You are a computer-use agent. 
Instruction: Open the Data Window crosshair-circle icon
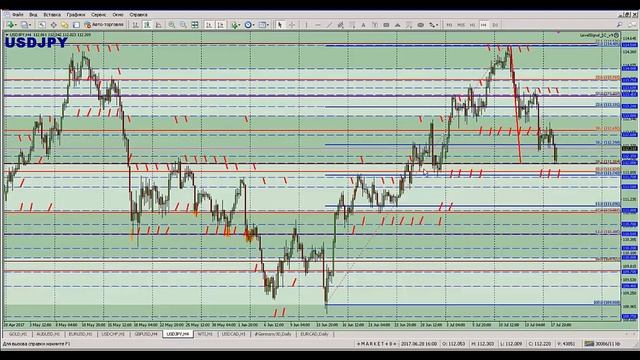(53, 25)
